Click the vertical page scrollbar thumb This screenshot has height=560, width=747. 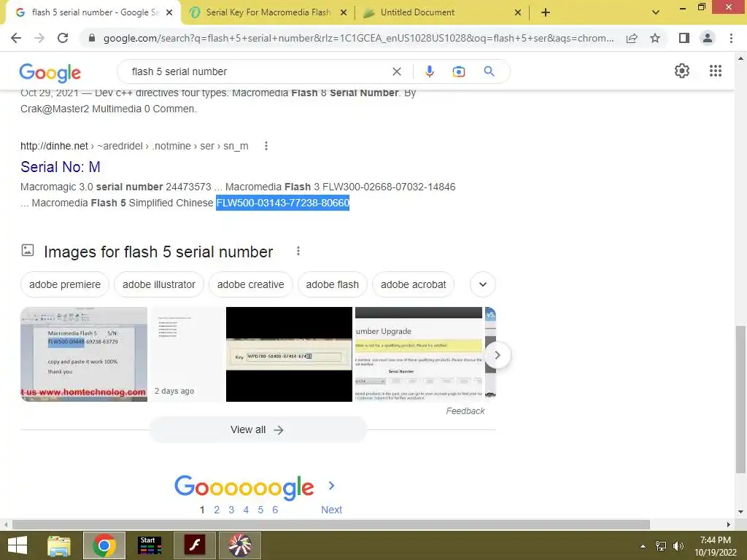click(740, 399)
